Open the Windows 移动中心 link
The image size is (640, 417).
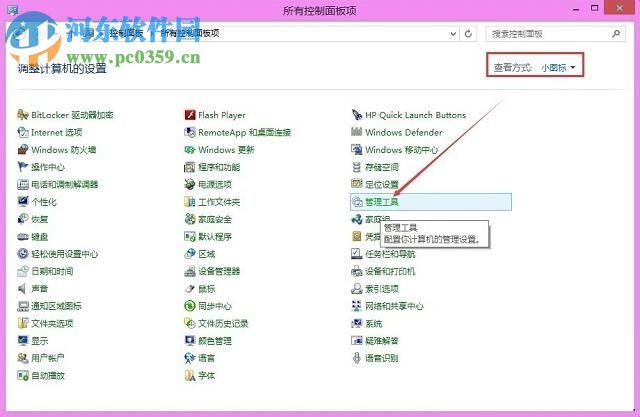click(402, 149)
